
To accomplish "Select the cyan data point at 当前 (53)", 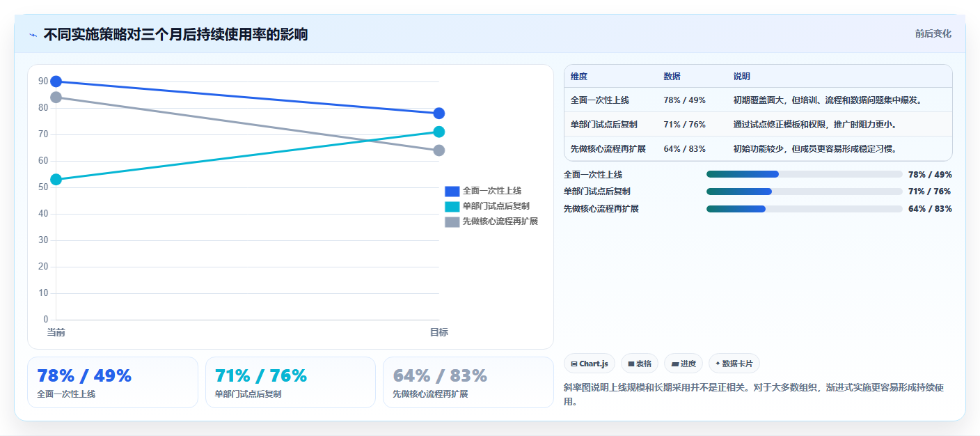I will pos(56,180).
